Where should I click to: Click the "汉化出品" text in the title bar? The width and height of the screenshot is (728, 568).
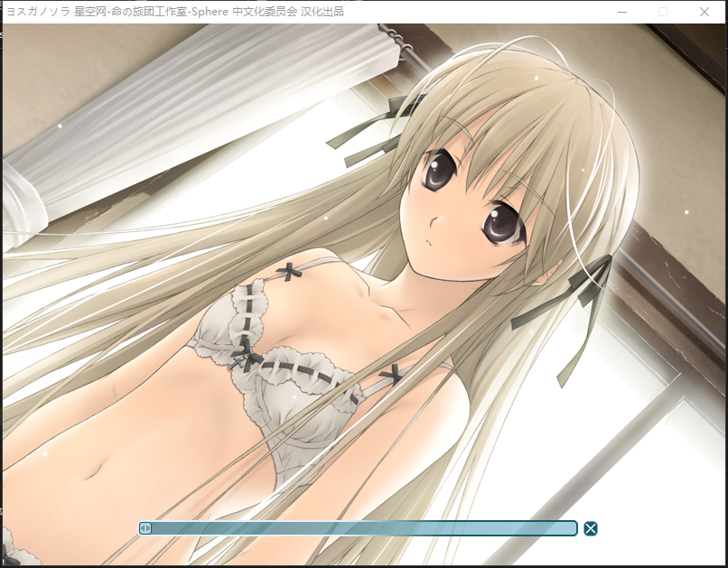click(322, 12)
